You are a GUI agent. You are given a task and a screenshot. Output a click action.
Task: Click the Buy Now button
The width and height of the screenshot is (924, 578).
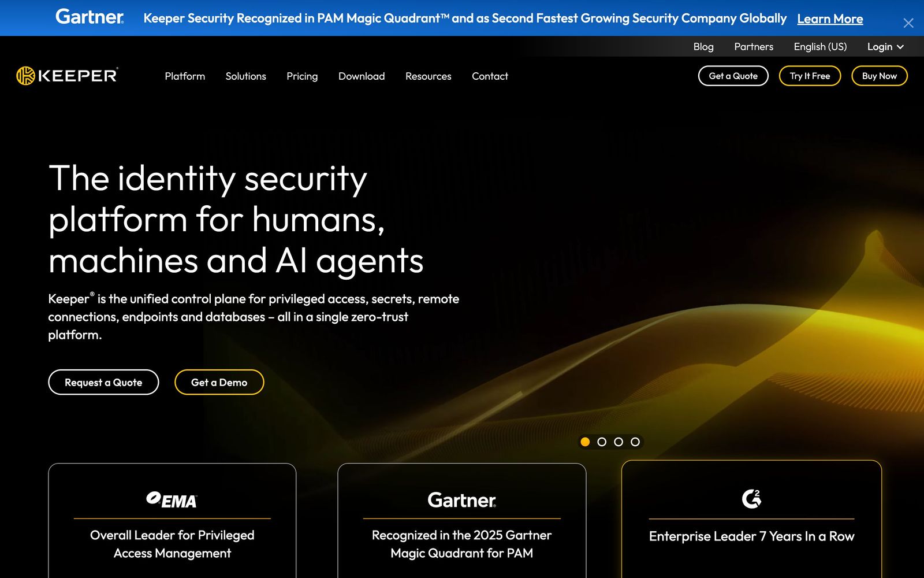pyautogui.click(x=880, y=76)
